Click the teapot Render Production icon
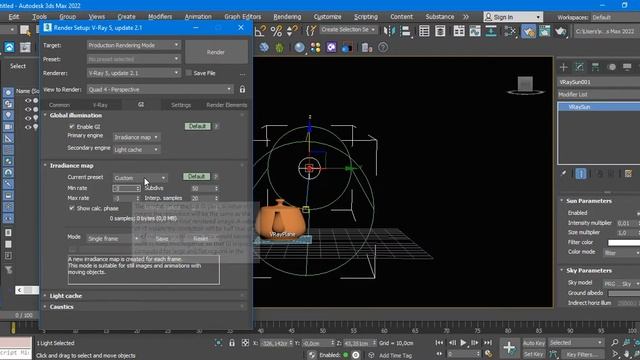 (x=560, y=31)
